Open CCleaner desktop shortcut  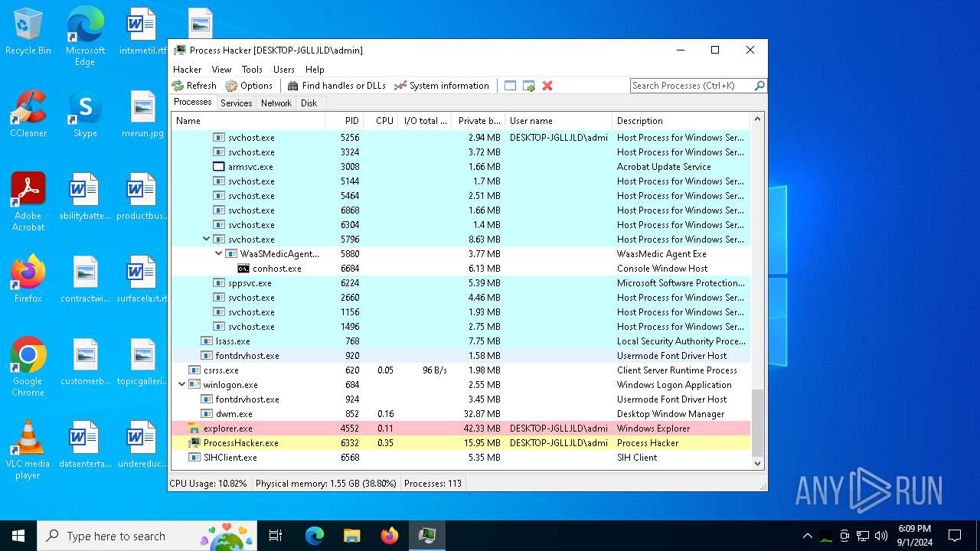point(28,114)
